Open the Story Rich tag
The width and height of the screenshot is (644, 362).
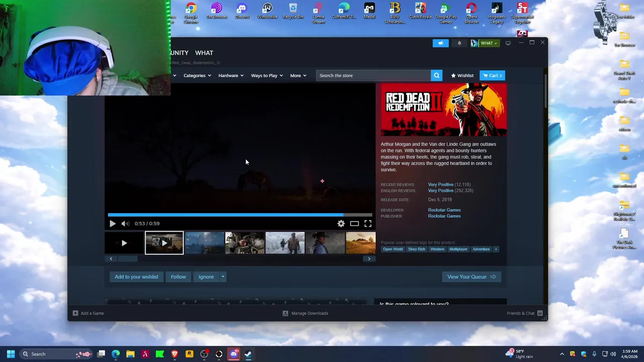[417, 249]
